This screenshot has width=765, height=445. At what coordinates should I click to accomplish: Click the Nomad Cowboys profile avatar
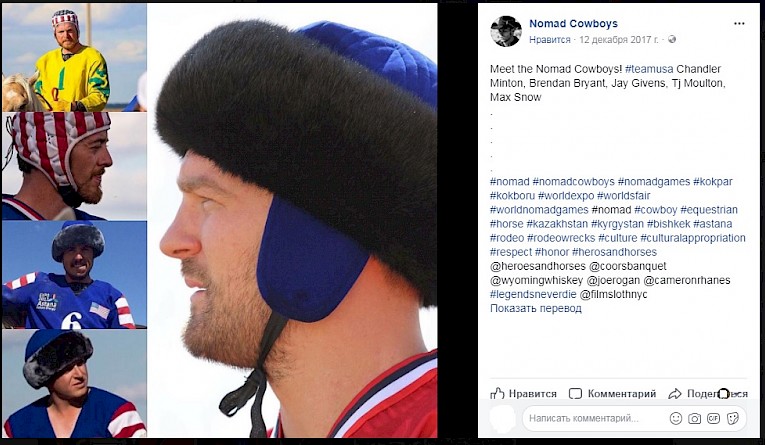506,31
